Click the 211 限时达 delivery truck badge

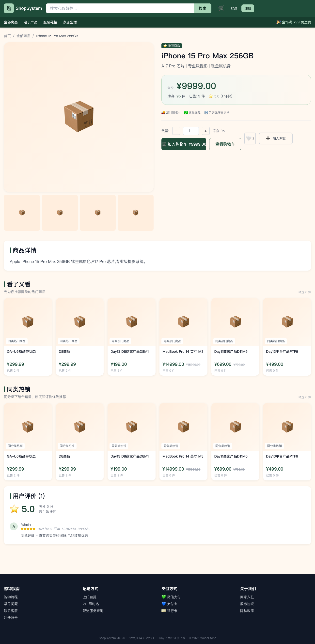(x=171, y=113)
